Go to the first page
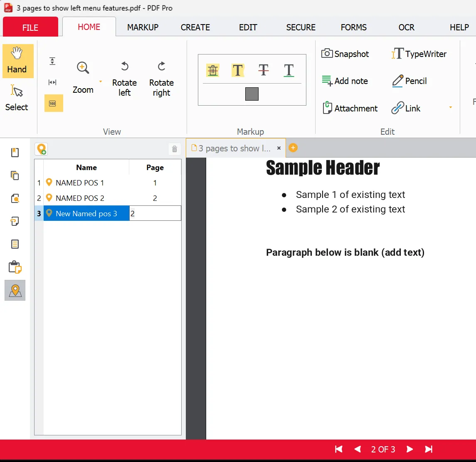 coord(339,449)
